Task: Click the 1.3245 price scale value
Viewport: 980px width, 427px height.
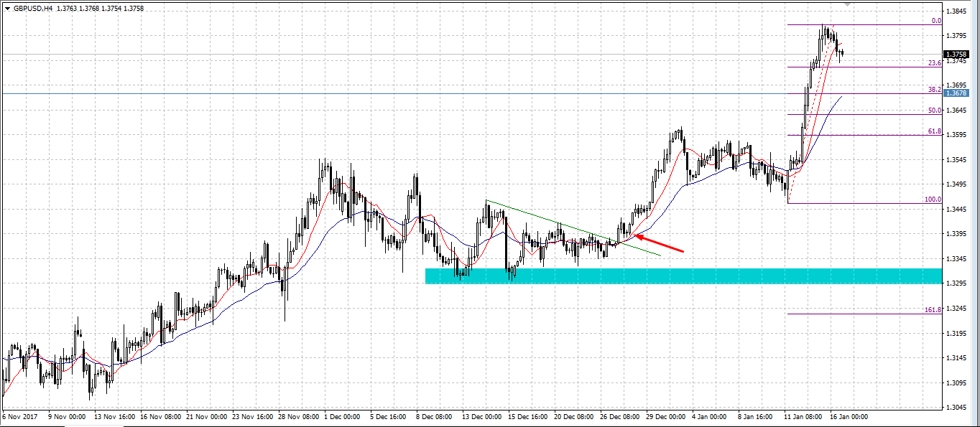Action: (956, 309)
